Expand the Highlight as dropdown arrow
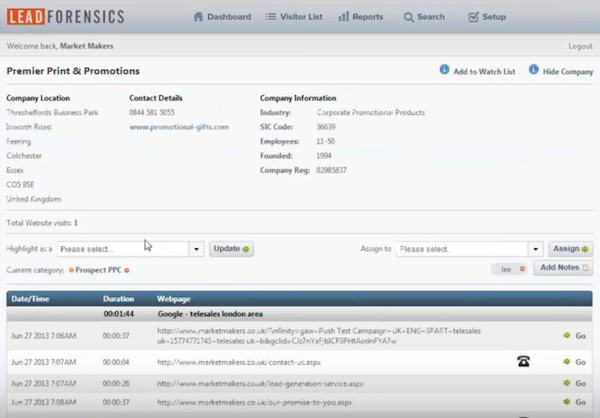Screen dimensions: 600x418 click(x=196, y=249)
